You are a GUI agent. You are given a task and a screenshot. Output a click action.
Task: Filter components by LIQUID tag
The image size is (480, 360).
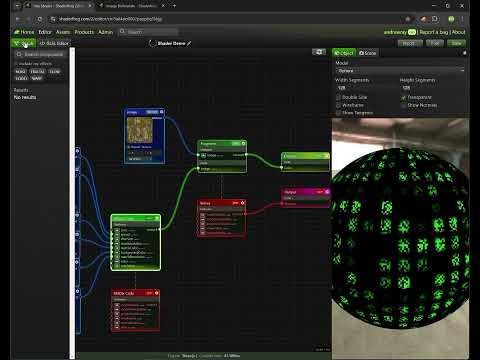click(21, 79)
